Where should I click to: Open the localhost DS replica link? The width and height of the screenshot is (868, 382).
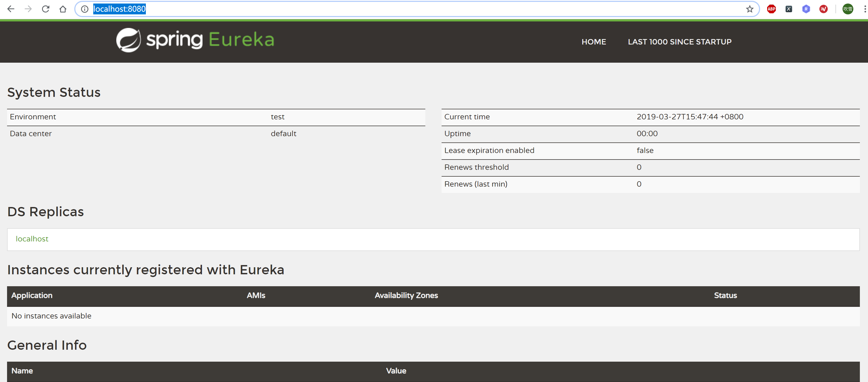pyautogui.click(x=32, y=239)
